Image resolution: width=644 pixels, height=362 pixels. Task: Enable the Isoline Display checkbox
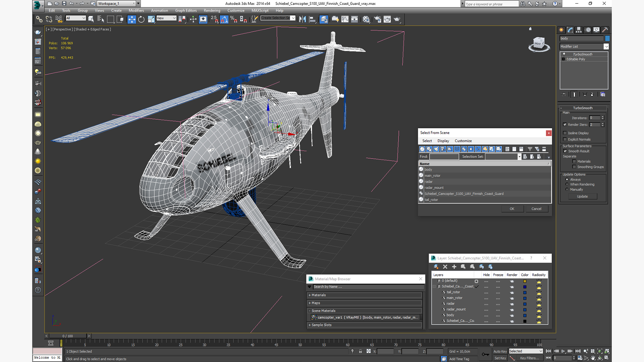[x=565, y=133]
